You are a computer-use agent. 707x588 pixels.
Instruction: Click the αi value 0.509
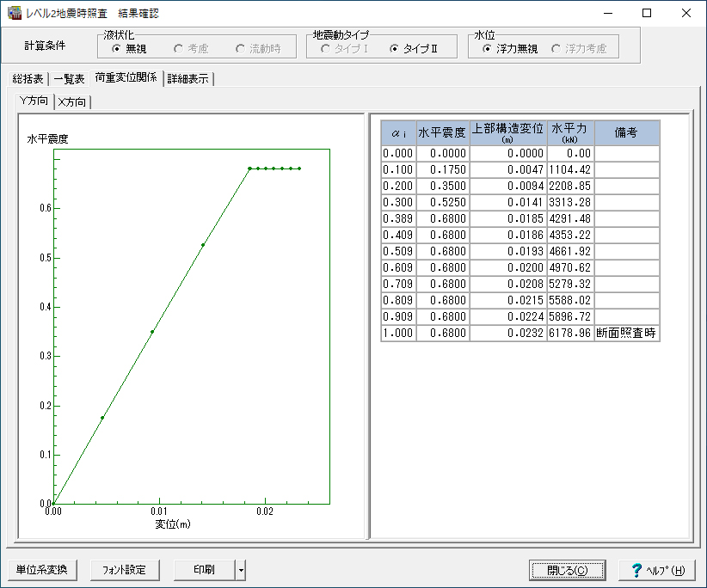398,251
